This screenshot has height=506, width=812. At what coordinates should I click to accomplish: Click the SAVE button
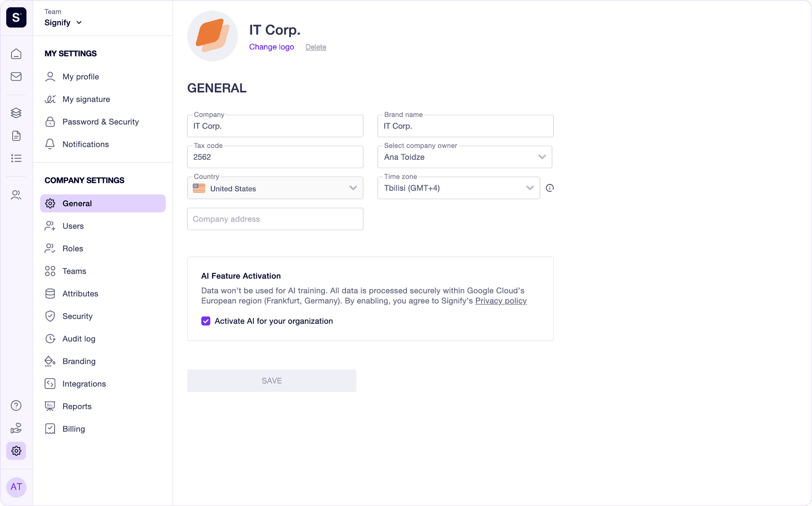pos(272,381)
